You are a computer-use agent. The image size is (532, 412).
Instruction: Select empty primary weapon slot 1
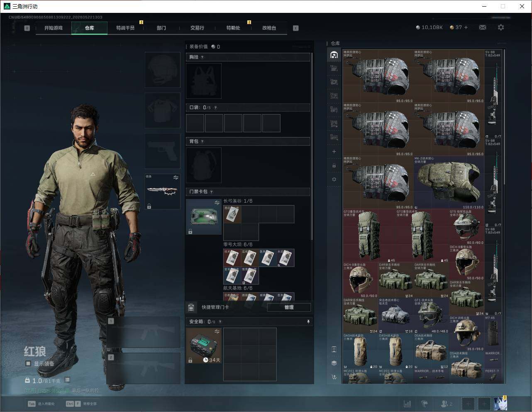[x=144, y=332]
